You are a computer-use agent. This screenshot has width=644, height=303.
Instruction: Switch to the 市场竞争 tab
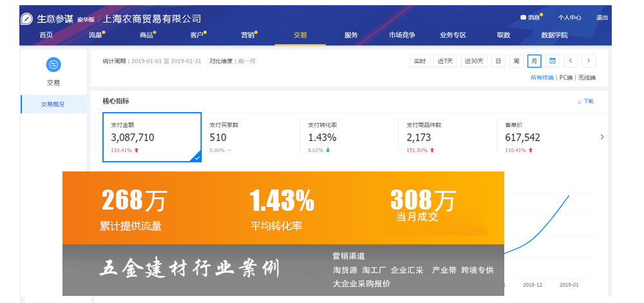[x=402, y=35]
